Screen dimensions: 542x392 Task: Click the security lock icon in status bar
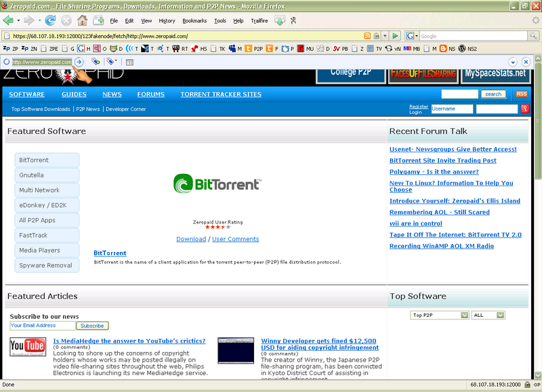[528, 385]
